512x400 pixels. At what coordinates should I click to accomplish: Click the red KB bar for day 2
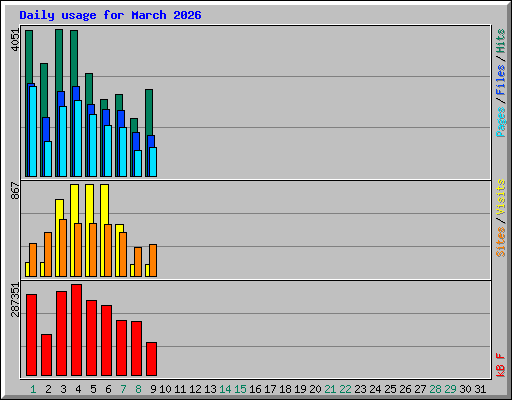coord(46,355)
